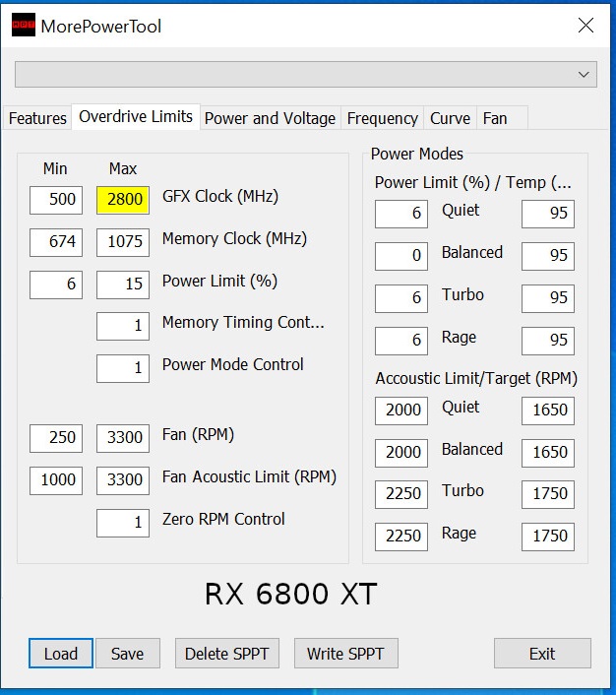Click Rage temperature field showing 95
Viewport: 616px width, 695px height.
(x=548, y=341)
